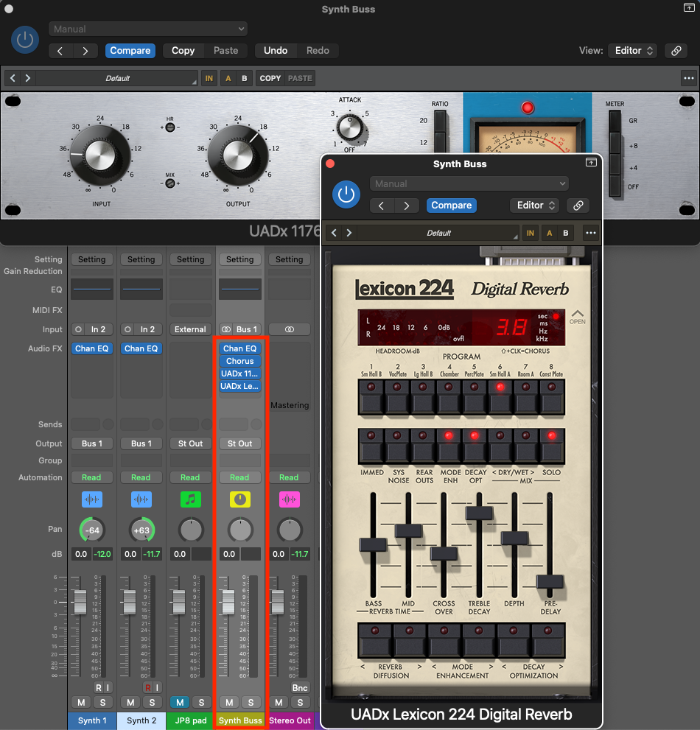Click Stereo Out pink waveform track icon
Screen dimensions: 700x730
(290, 499)
